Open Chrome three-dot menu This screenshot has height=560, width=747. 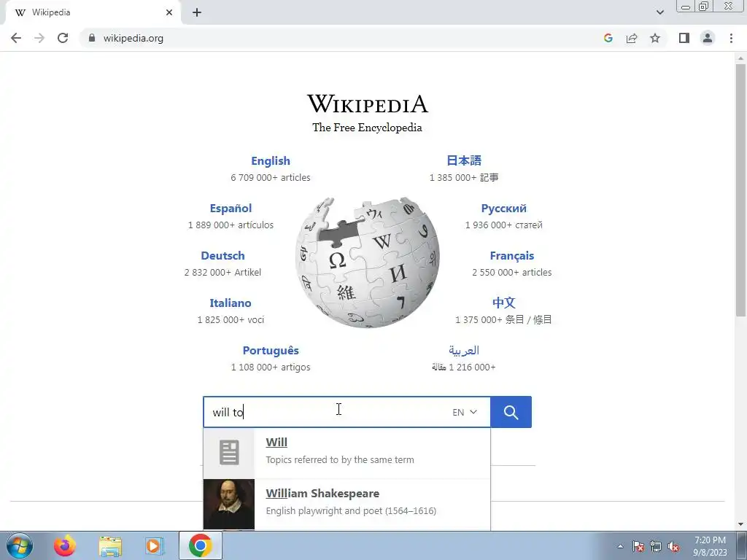[731, 38]
